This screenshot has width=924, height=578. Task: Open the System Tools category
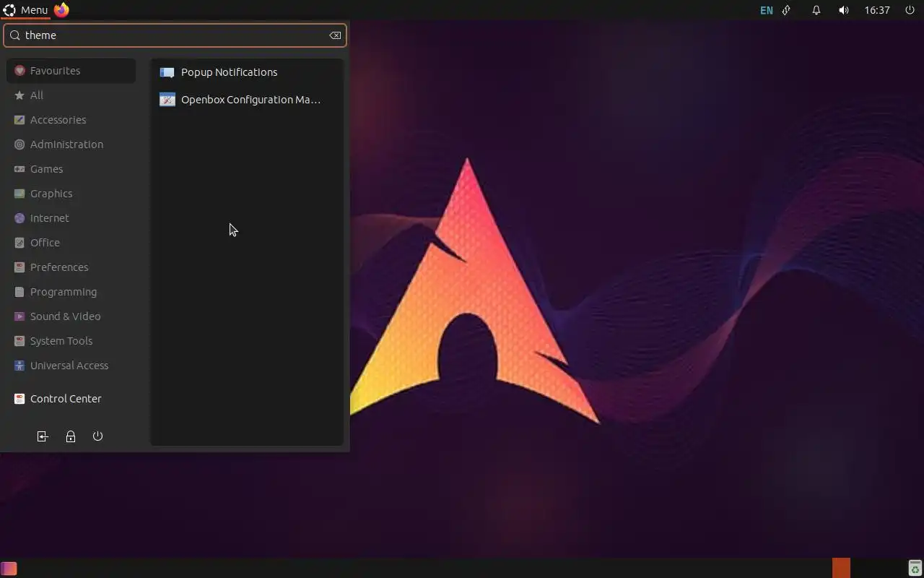click(x=71, y=341)
